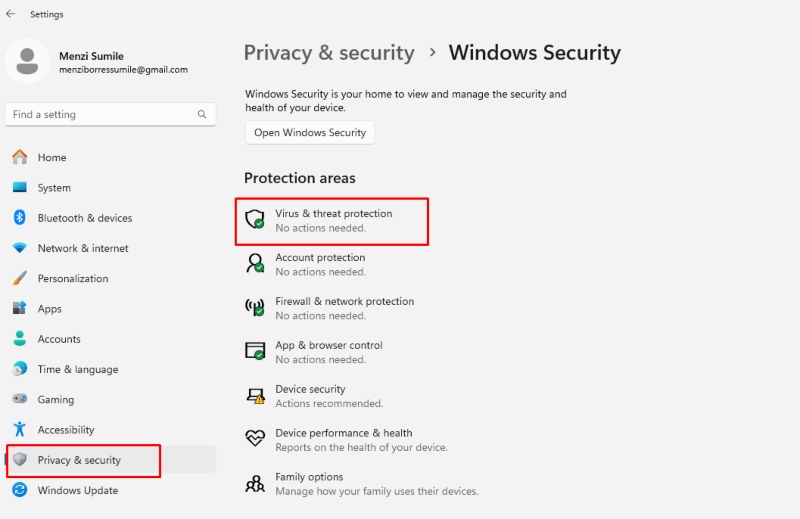
Task: Click the Accounts person icon
Action: tap(20, 338)
